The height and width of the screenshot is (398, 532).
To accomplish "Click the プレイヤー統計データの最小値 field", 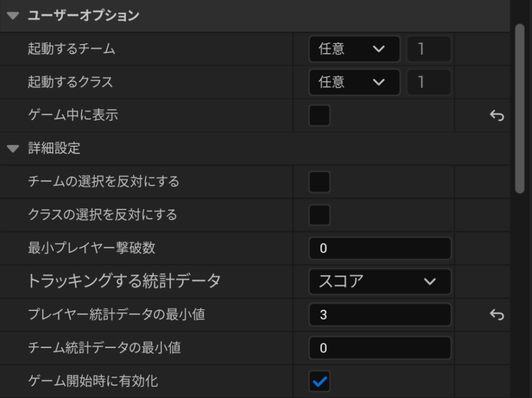I will 380,315.
